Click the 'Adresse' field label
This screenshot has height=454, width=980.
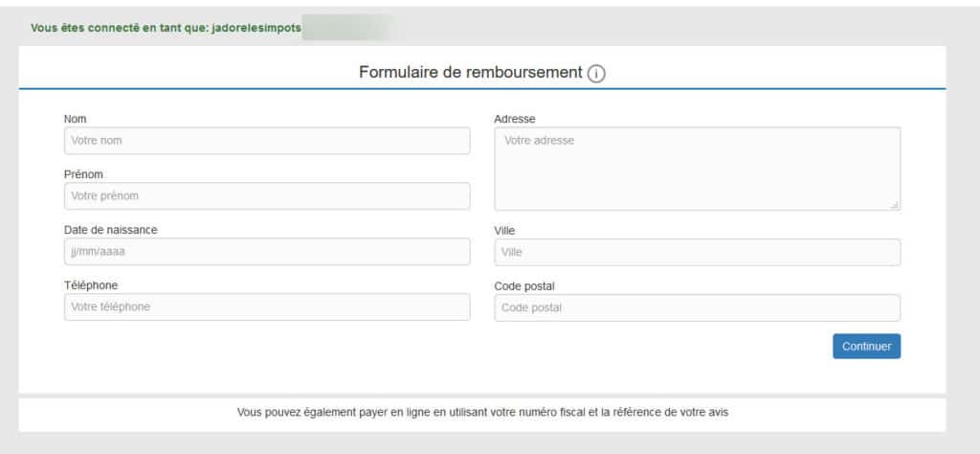click(x=514, y=119)
